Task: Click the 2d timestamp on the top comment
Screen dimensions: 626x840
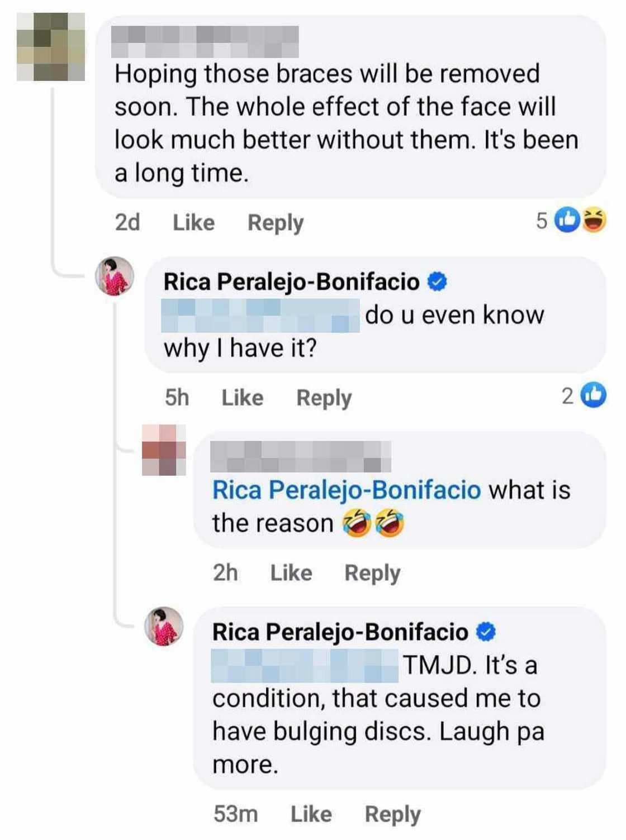Action: click(x=127, y=222)
